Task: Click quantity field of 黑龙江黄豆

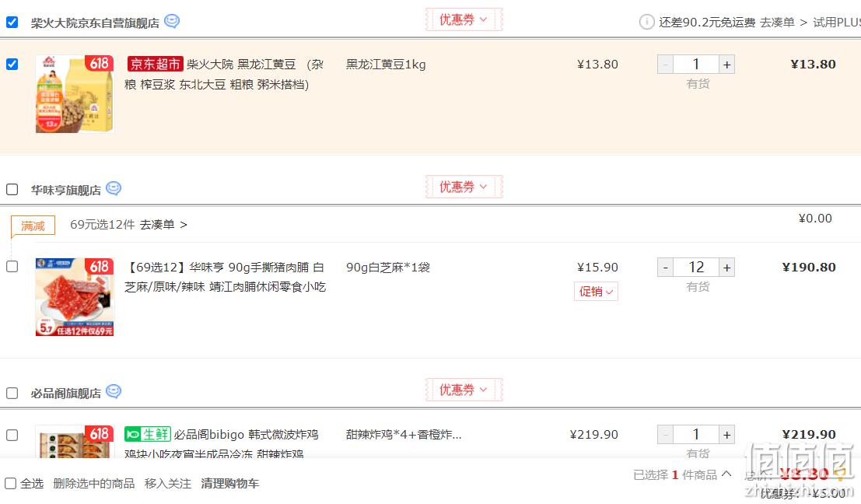Action: (x=695, y=65)
